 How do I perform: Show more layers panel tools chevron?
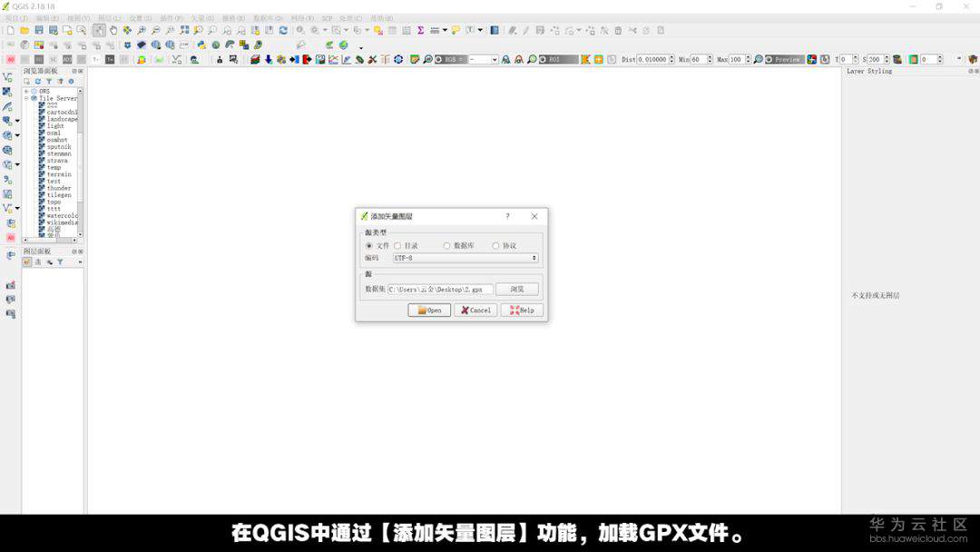tap(80, 262)
